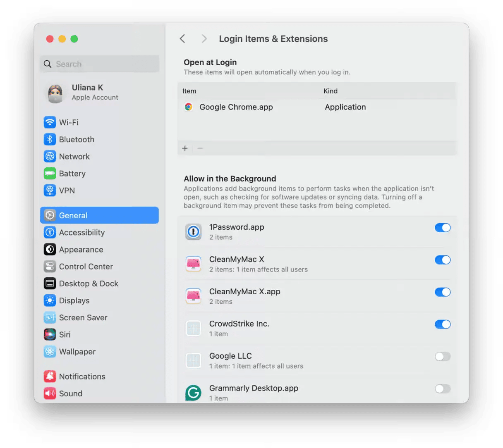
Task: Click into the Search field
Action: coord(99,64)
